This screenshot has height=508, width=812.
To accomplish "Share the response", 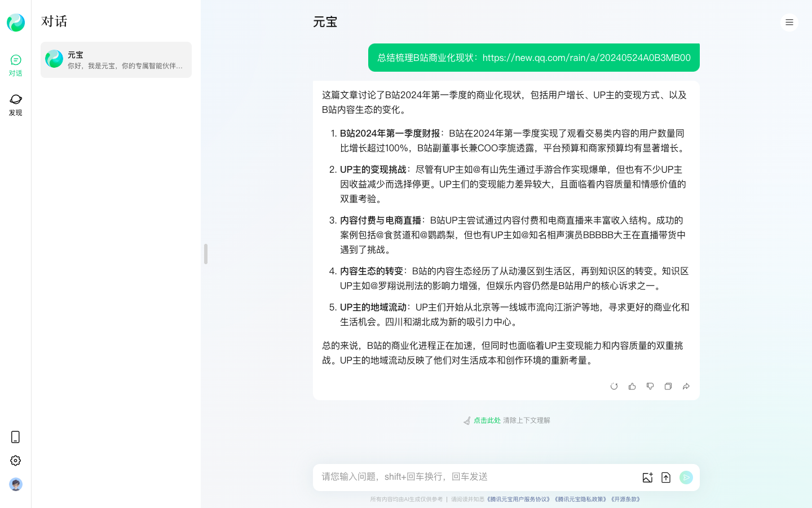I will click(x=686, y=386).
